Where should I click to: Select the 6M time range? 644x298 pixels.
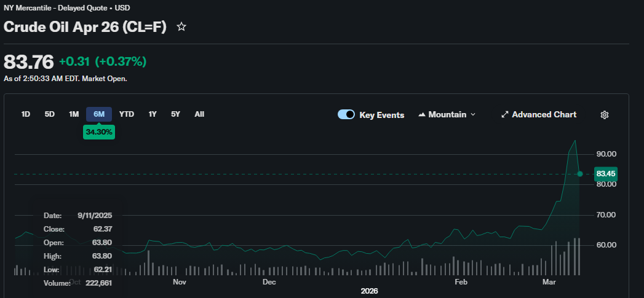click(99, 114)
